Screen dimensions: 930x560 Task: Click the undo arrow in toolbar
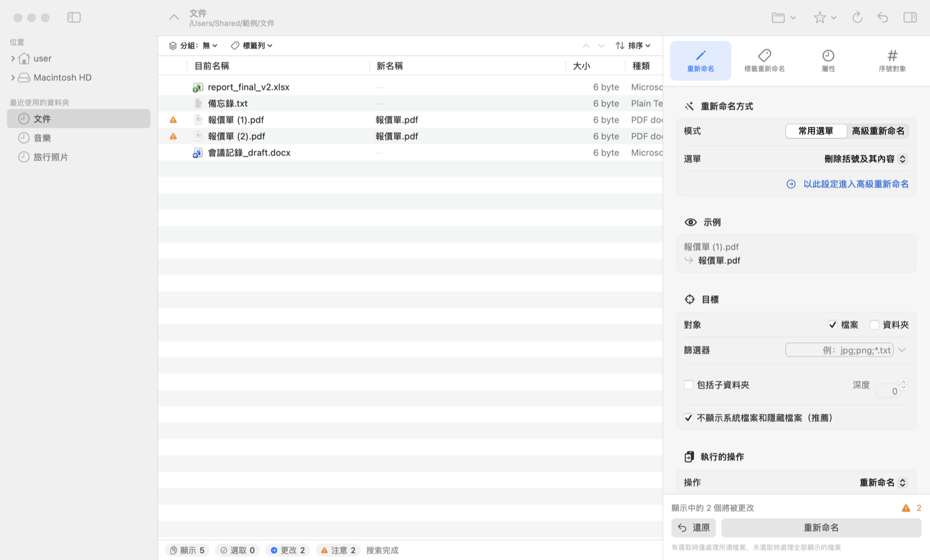tap(883, 17)
